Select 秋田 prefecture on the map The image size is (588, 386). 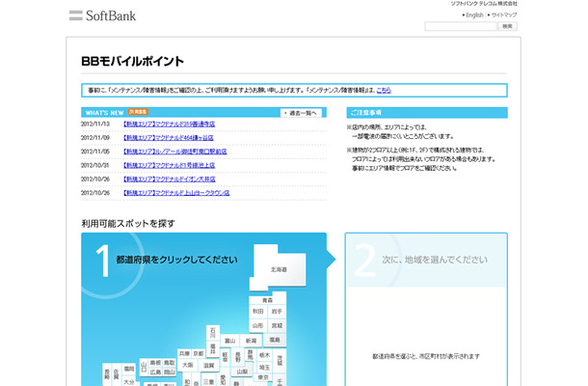257,312
